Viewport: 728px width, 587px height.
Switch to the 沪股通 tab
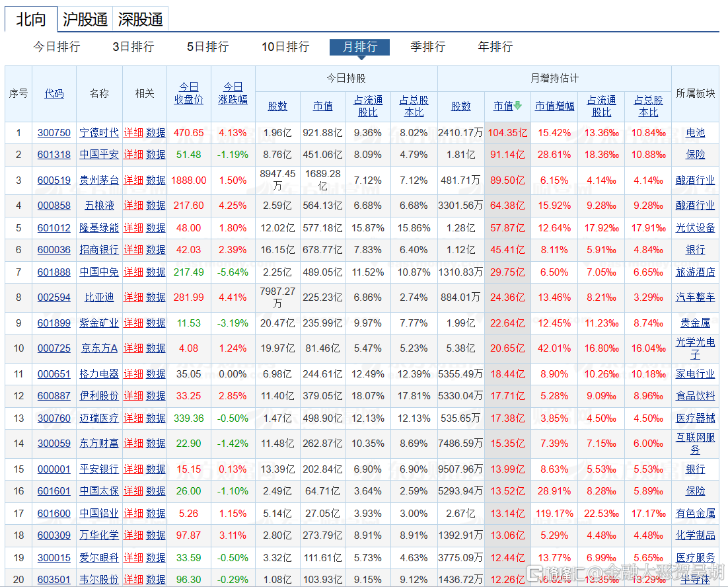tap(85, 20)
